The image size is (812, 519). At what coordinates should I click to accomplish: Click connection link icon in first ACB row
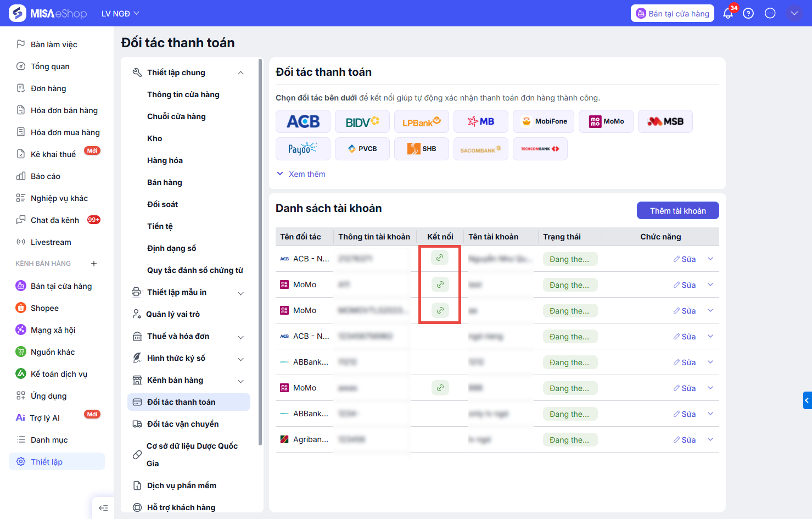pyautogui.click(x=440, y=258)
